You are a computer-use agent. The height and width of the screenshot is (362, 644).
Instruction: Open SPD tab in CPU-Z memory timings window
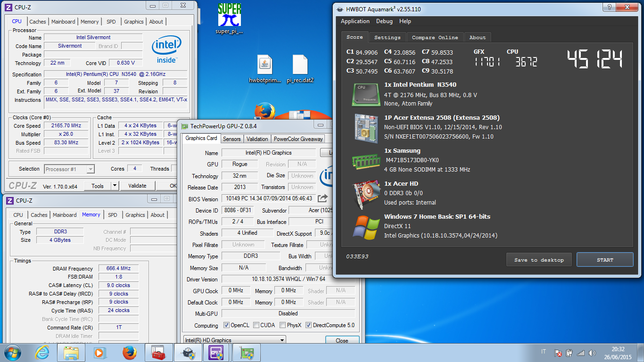pos(113,215)
